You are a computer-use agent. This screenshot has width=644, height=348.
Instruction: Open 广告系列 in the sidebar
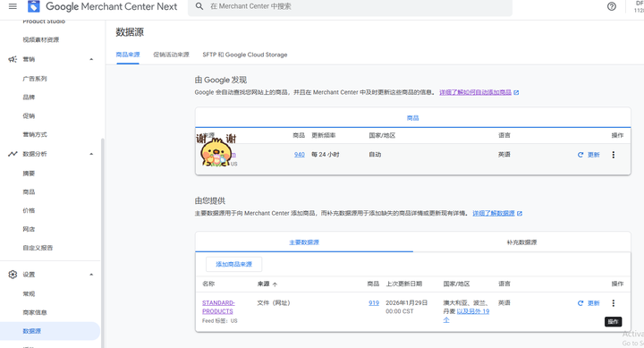(35, 79)
